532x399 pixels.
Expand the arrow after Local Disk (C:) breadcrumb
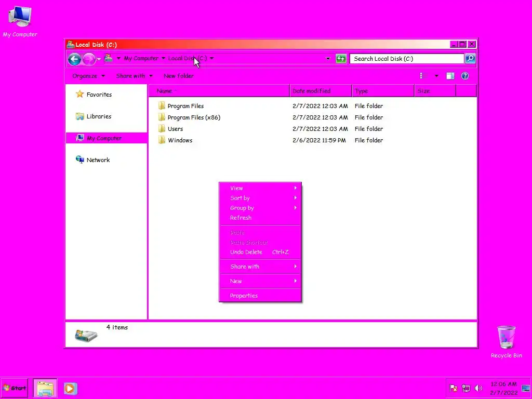coord(212,58)
